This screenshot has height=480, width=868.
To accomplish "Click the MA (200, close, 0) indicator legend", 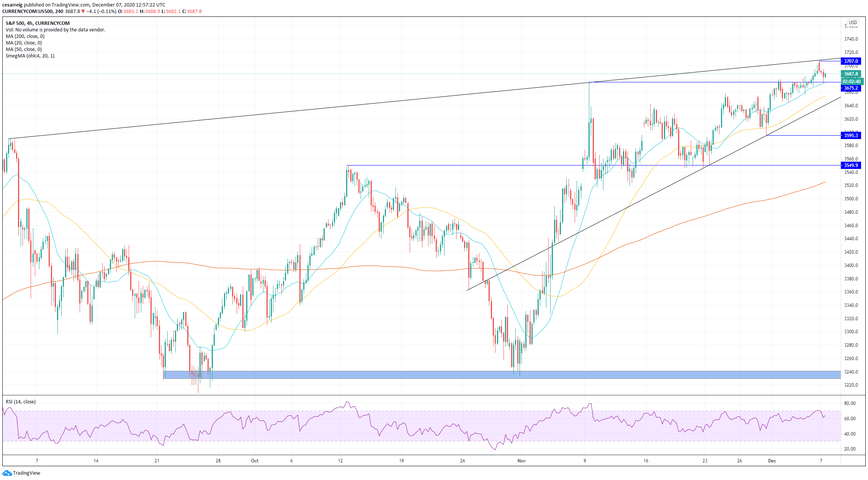I will tap(25, 36).
